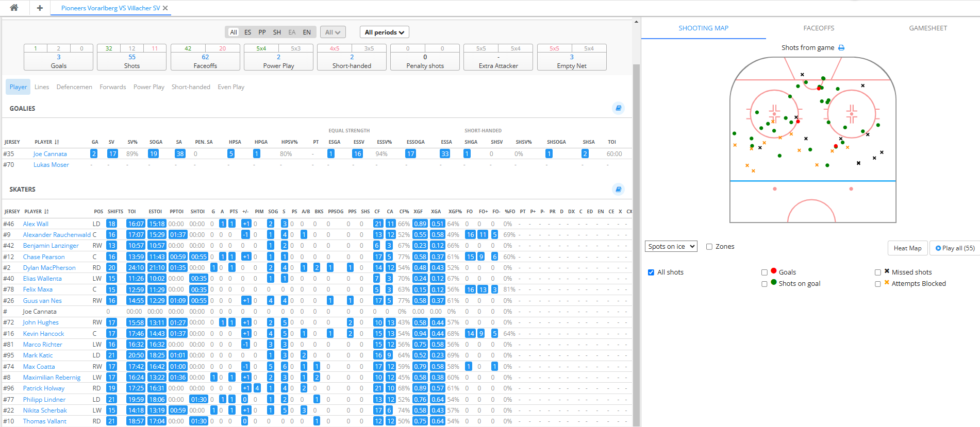
Task: Open the All periods dropdown
Action: (x=384, y=32)
